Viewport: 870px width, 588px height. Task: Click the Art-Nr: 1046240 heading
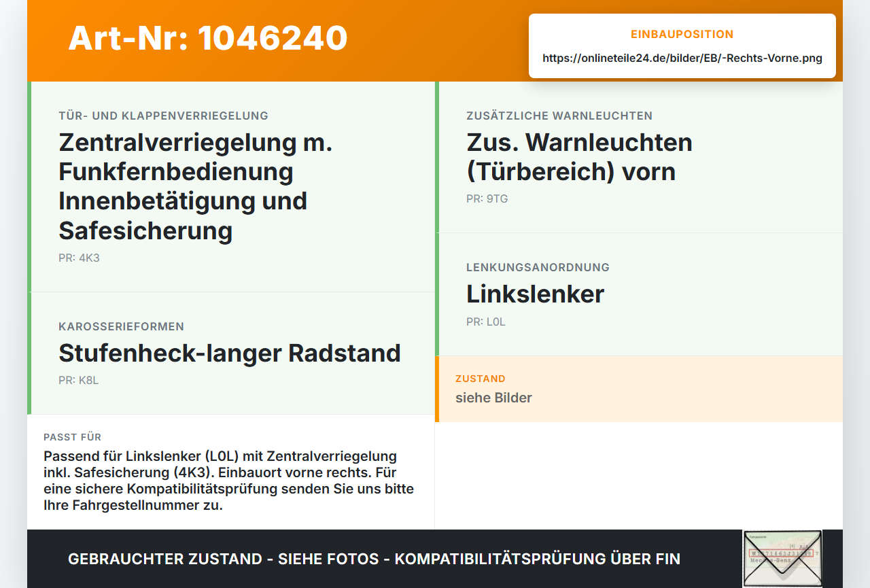[x=208, y=38]
